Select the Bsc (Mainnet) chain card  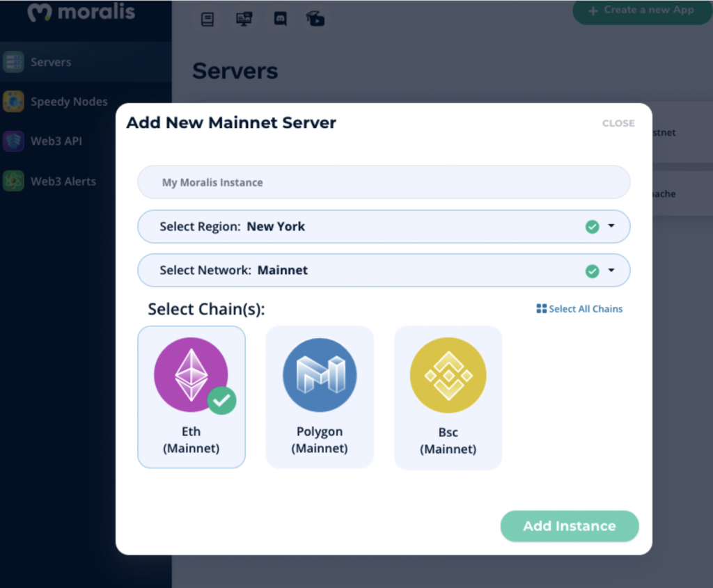tap(448, 397)
